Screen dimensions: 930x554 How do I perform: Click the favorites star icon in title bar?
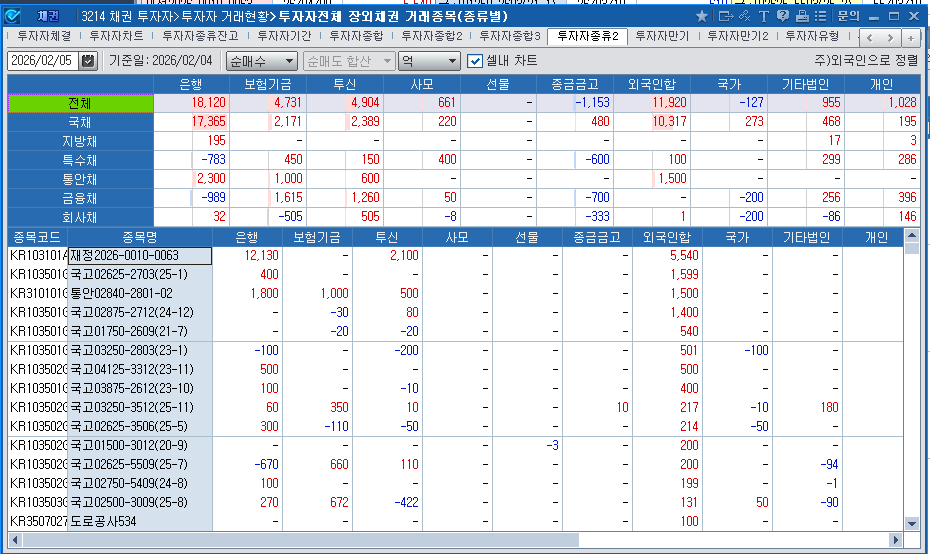click(x=702, y=17)
